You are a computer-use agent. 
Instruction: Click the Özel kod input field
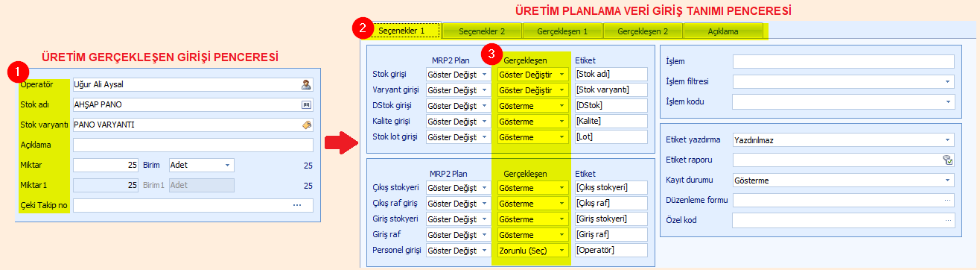tap(844, 220)
